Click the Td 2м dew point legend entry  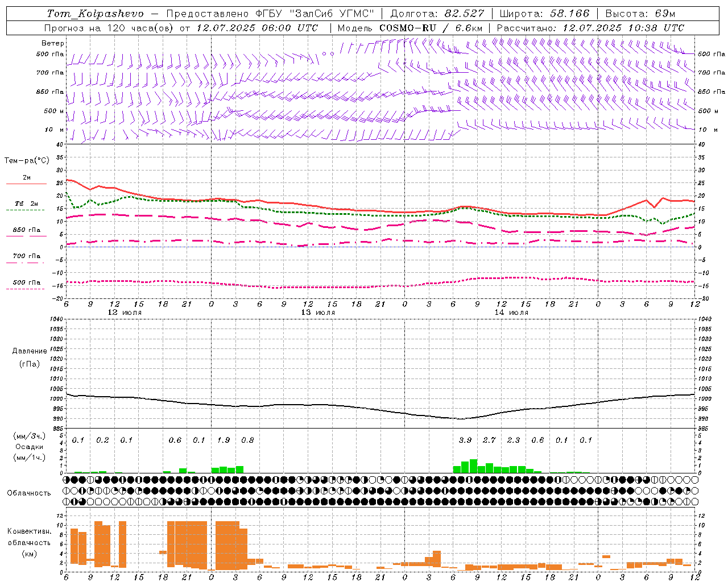point(27,203)
